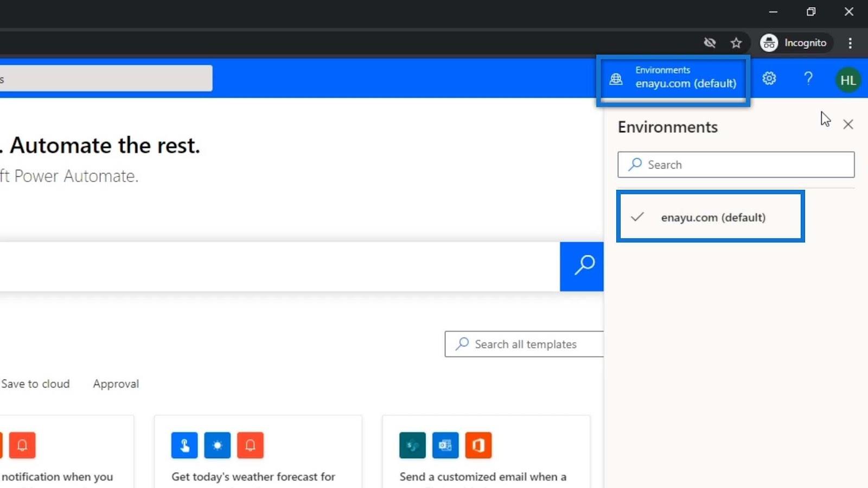868x488 pixels.
Task: Click the Outlook icon on email template
Action: [445, 445]
